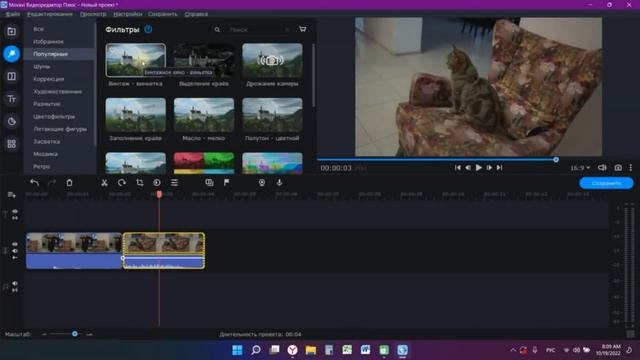Click the blue Save export button
Image resolution: width=640 pixels, height=360 pixels.
pos(606,183)
